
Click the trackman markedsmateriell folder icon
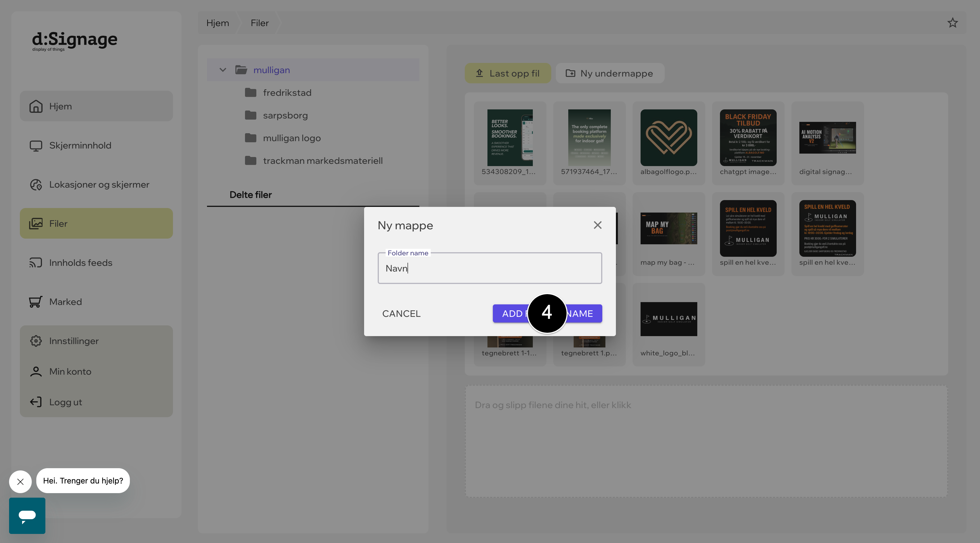[250, 160]
